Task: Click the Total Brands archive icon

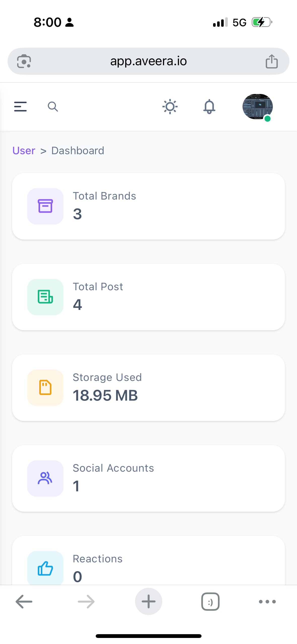Action: coord(45,206)
